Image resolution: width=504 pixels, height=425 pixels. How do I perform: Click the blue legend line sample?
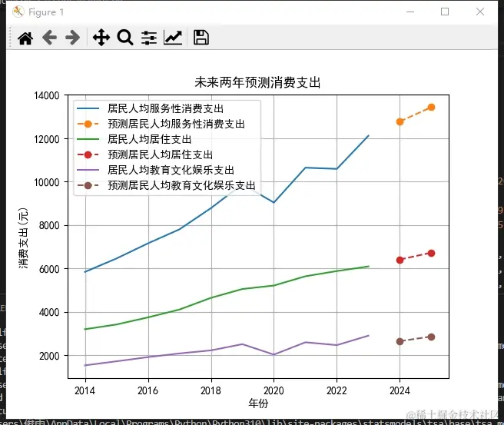88,108
